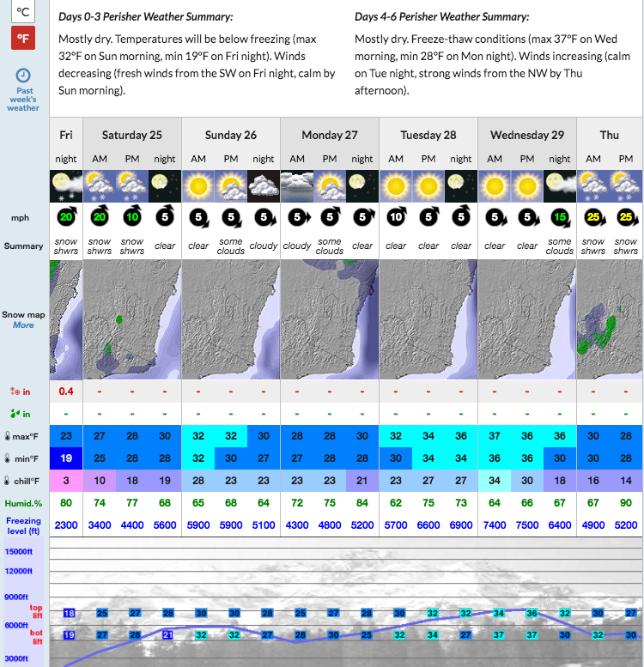
Task: Click Wednesday 29 AM sunny icon
Action: pos(495,186)
